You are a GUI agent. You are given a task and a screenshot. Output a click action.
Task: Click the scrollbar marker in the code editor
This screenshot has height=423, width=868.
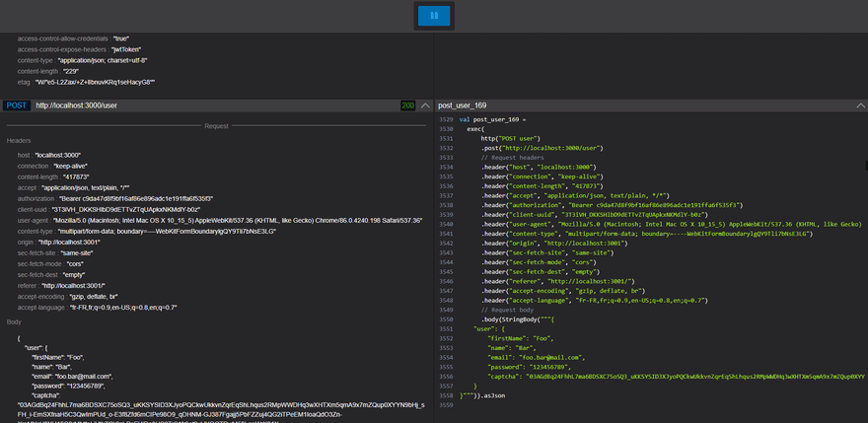(x=866, y=166)
